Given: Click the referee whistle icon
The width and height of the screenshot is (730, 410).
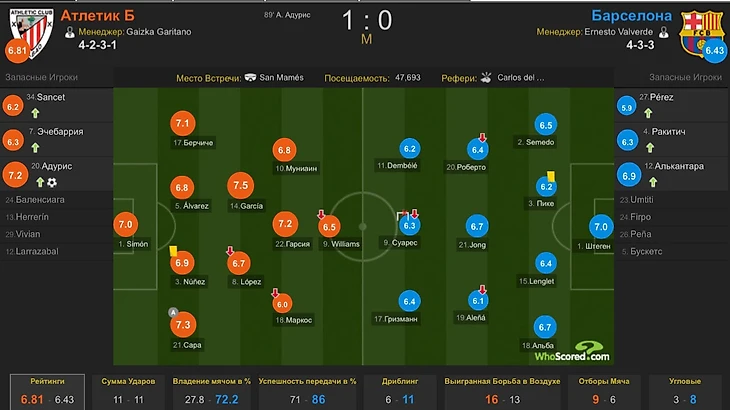Looking at the screenshot, I should pos(486,78).
